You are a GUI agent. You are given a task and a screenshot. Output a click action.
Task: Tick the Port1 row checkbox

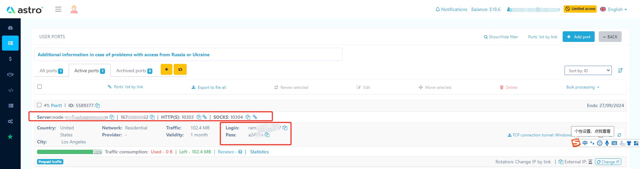point(39,105)
